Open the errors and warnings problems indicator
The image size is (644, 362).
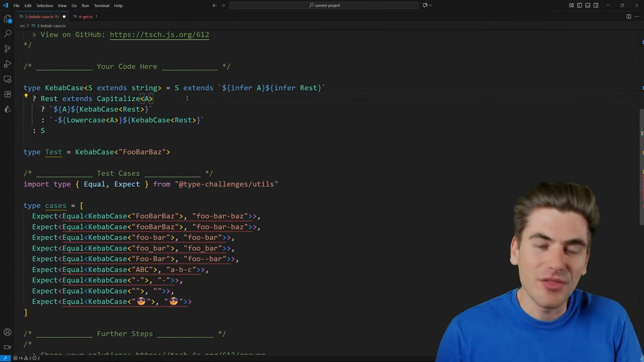pos(27,358)
